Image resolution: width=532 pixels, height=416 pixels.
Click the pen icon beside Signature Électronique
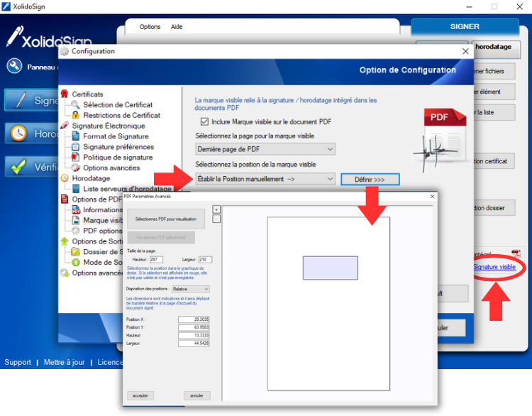pos(65,126)
